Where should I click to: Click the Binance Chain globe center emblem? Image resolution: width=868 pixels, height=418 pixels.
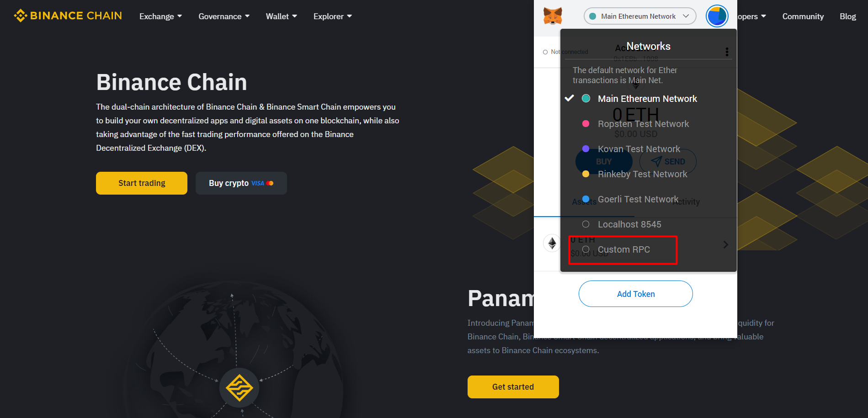pyautogui.click(x=239, y=388)
